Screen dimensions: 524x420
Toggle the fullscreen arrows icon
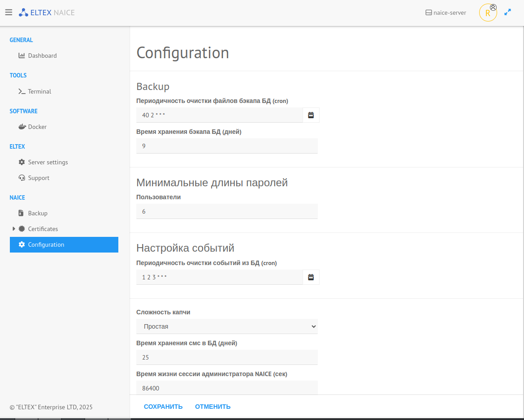[507, 13]
